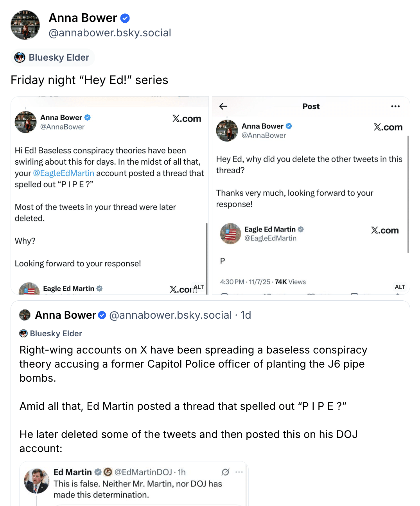Show ALT text for the right image
The image size is (420, 506).
400,287
